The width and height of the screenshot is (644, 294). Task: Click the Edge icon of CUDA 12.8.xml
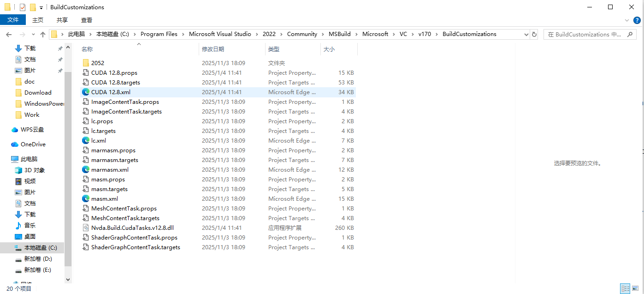(86, 92)
